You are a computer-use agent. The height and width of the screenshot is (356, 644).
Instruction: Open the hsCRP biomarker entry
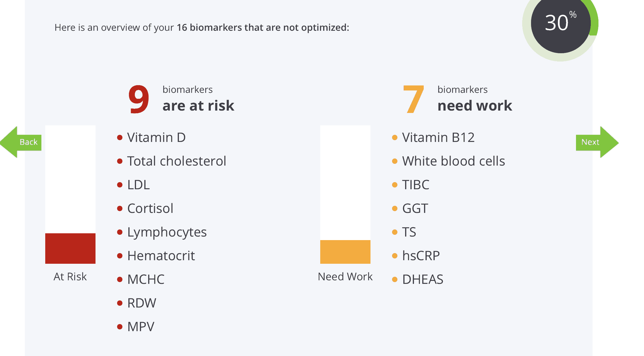421,256
